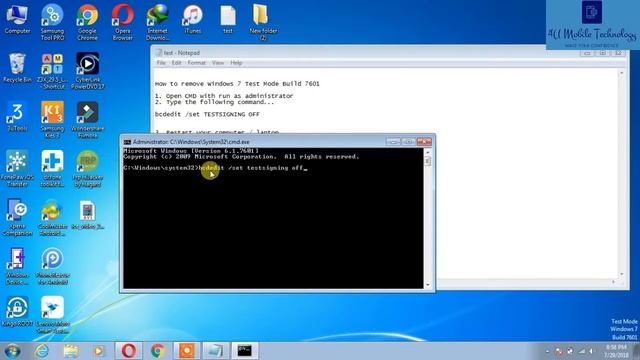Select the test file on desktop
Screen dimensions: 640x360
(x=228, y=19)
